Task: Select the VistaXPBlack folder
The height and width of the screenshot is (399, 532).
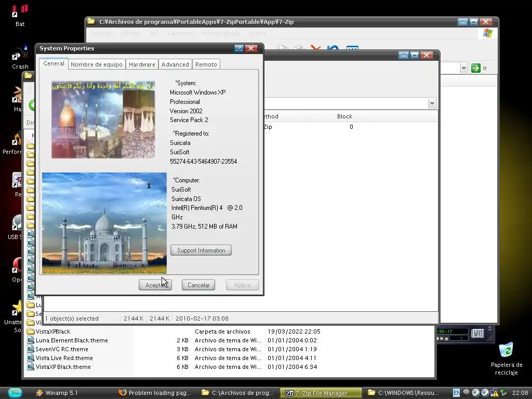Action: 53,331
